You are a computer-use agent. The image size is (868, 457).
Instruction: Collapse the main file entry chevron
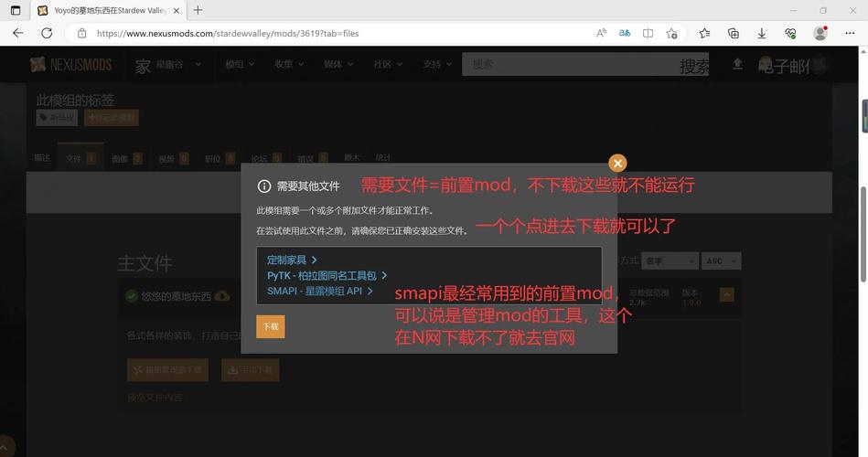pos(726,295)
